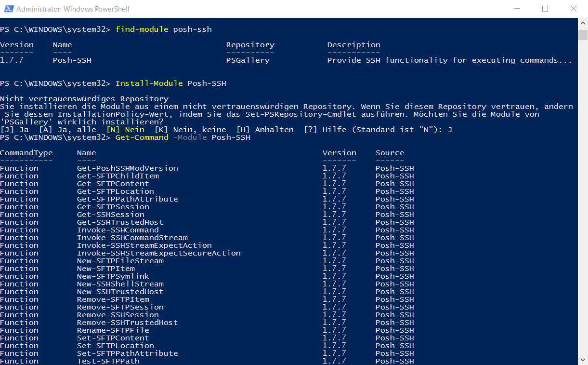Viewport: 588px width, 365px height.
Task: Click New-SSHShellStream function name
Action: [x=120, y=284]
